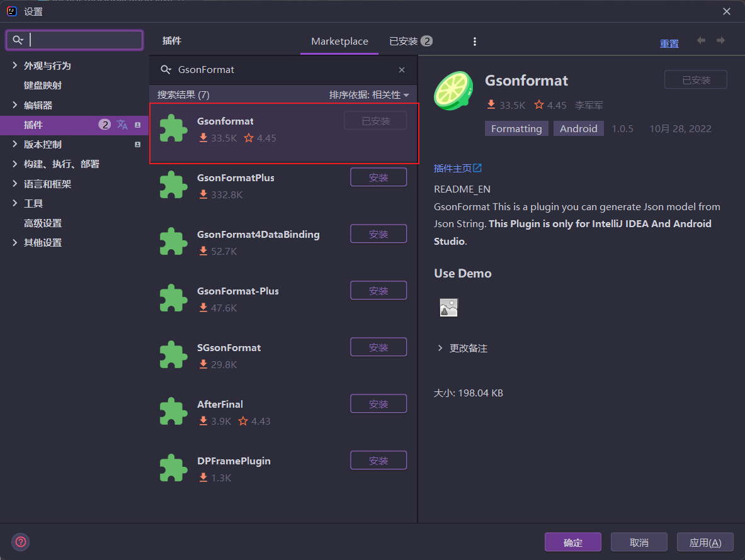Click the download icon in plugin details header

[x=491, y=105]
